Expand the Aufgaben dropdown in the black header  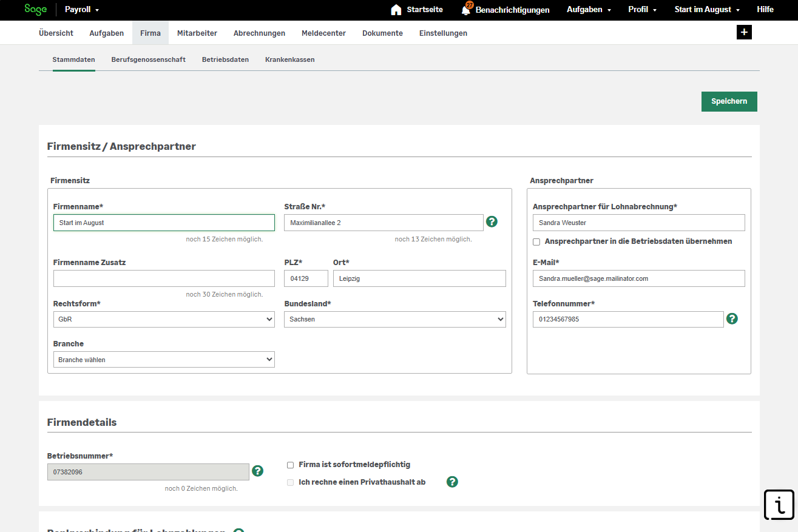tap(589, 10)
